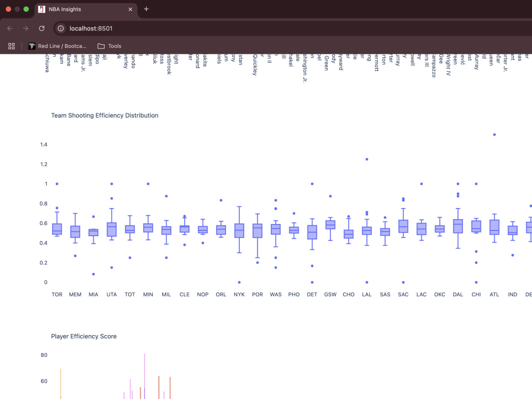Click the 'MIN' x-axis label
The image size is (532, 399).
pyautogui.click(x=148, y=295)
